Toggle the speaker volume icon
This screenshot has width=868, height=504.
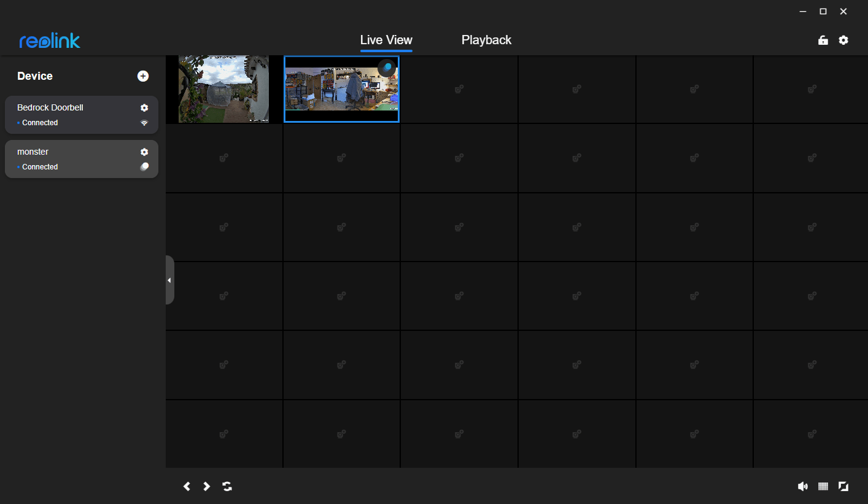pyautogui.click(x=802, y=486)
